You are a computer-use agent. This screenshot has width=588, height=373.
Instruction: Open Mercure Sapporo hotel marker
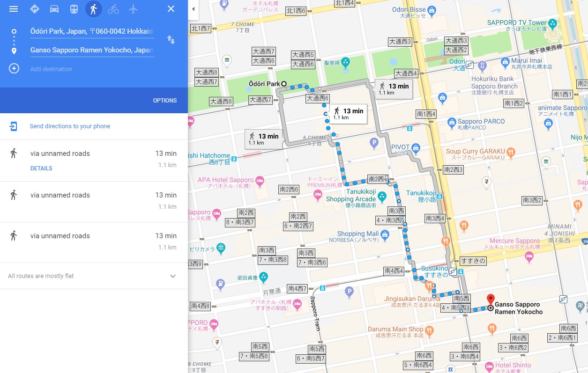[529, 256]
